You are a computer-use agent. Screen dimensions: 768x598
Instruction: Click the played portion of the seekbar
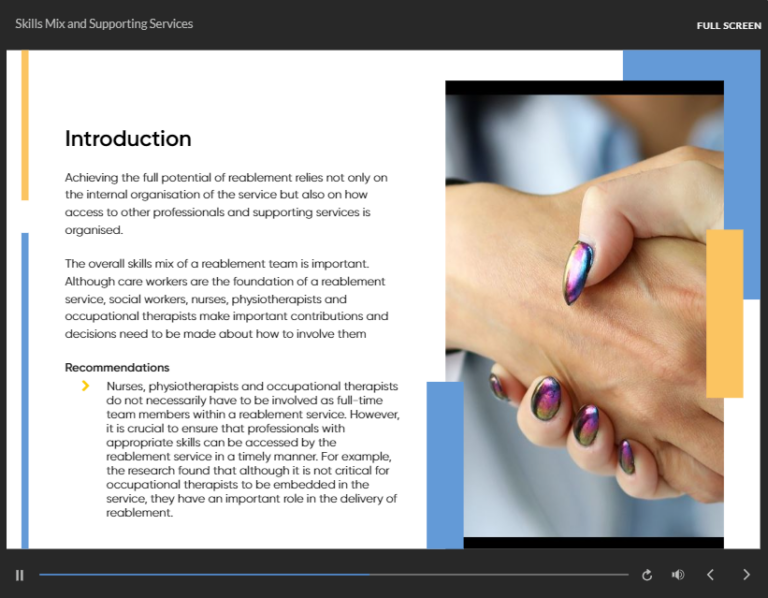tap(200, 575)
